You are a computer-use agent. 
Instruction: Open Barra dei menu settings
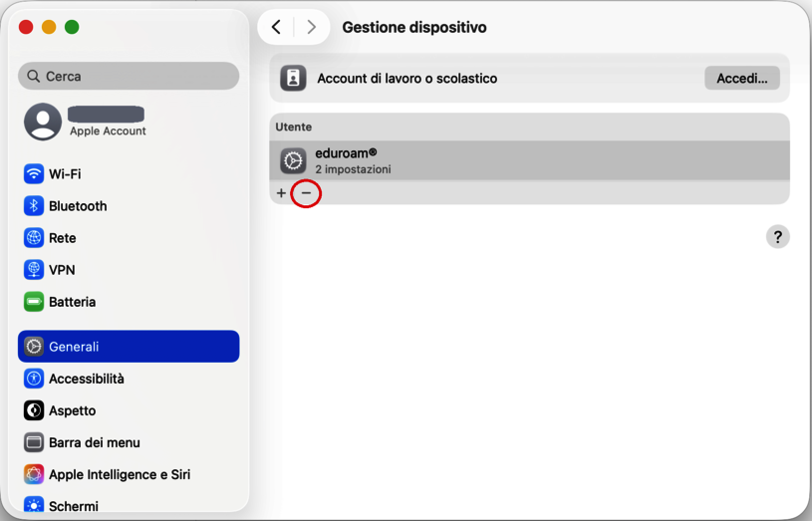(x=94, y=442)
